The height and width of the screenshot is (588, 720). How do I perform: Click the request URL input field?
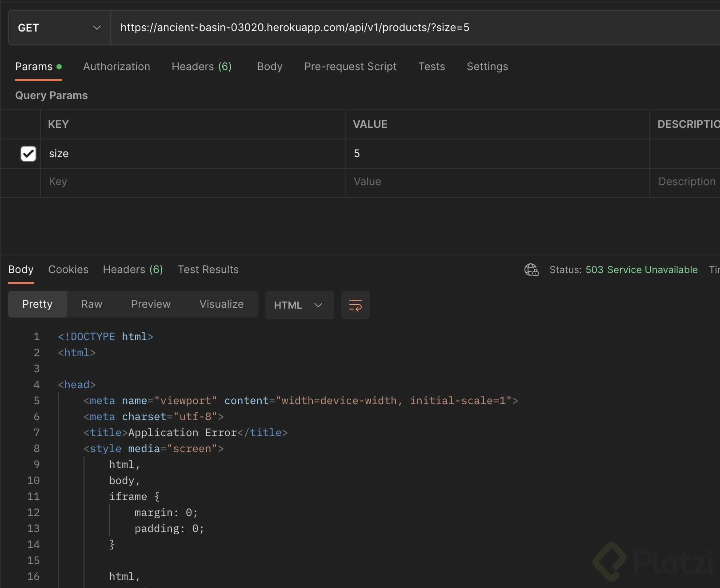(400, 28)
